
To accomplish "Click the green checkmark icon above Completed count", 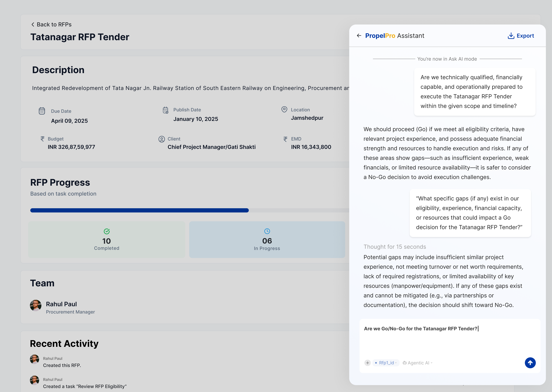I will [107, 231].
